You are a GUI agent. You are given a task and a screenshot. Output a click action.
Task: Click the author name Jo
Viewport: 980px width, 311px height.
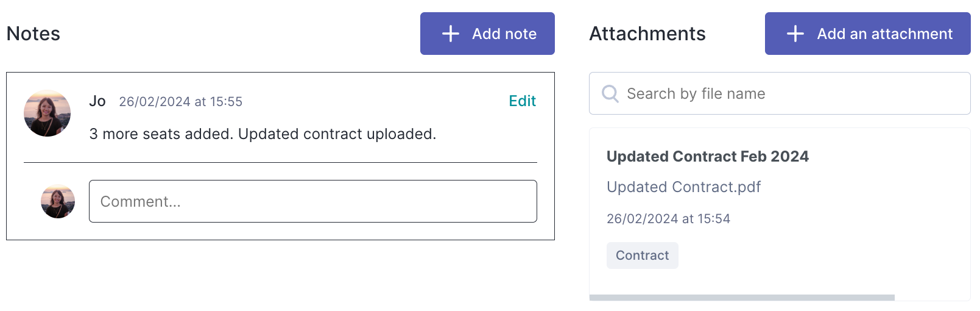pos(97,101)
